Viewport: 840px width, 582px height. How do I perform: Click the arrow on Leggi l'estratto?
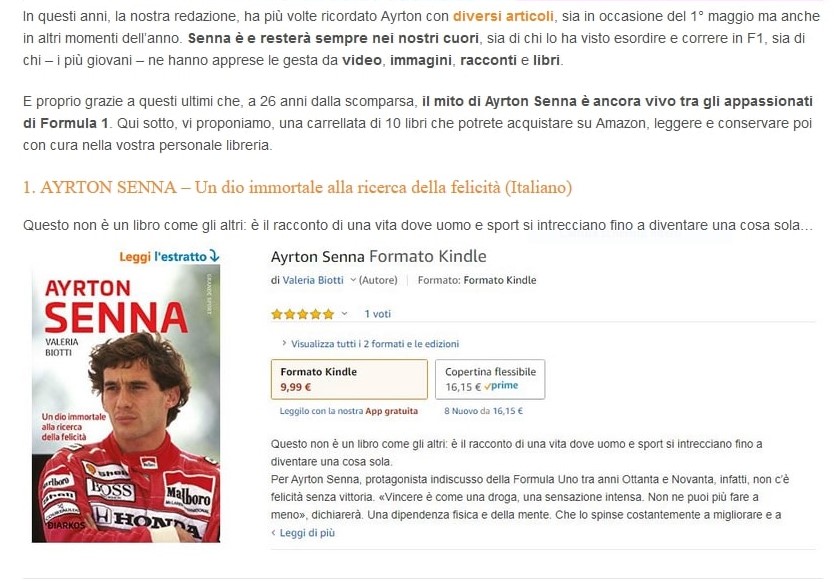click(x=215, y=256)
